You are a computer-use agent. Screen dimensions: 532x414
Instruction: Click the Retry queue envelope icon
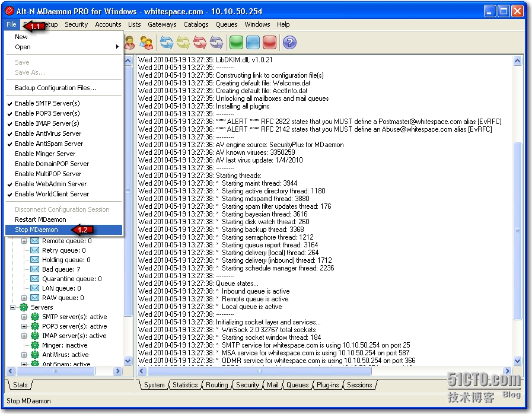click(x=34, y=250)
